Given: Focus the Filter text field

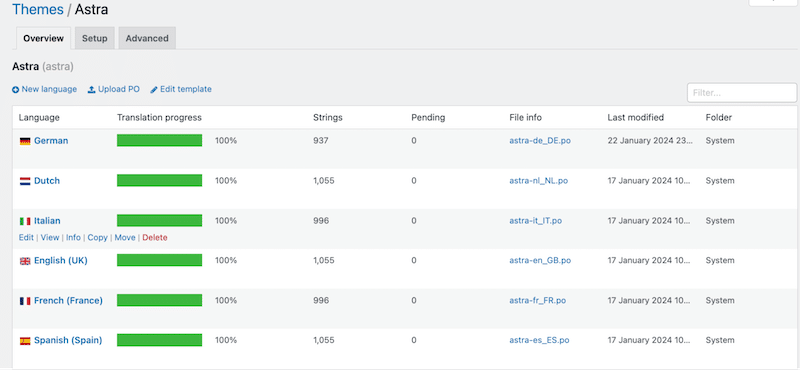Looking at the screenshot, I should [742, 93].
